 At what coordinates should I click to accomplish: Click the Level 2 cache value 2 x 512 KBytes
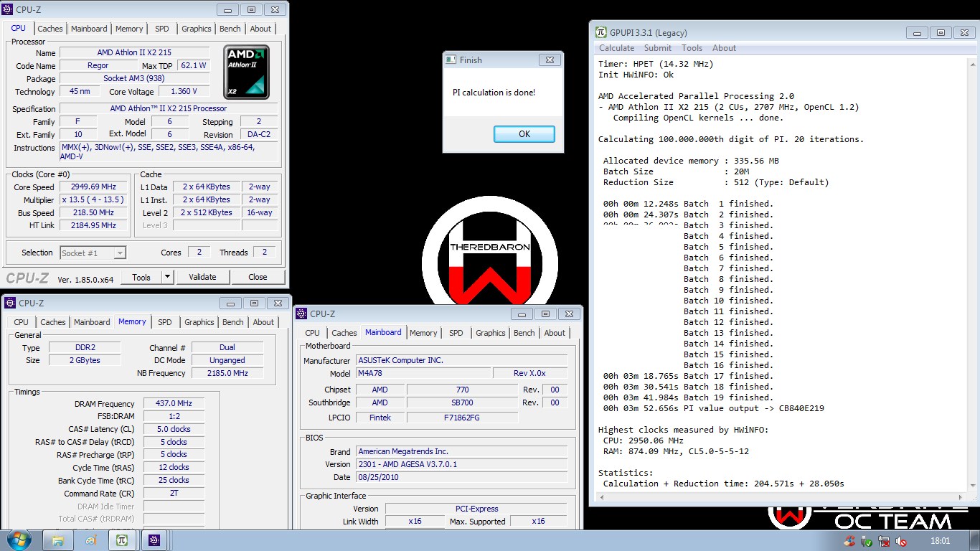tap(207, 212)
